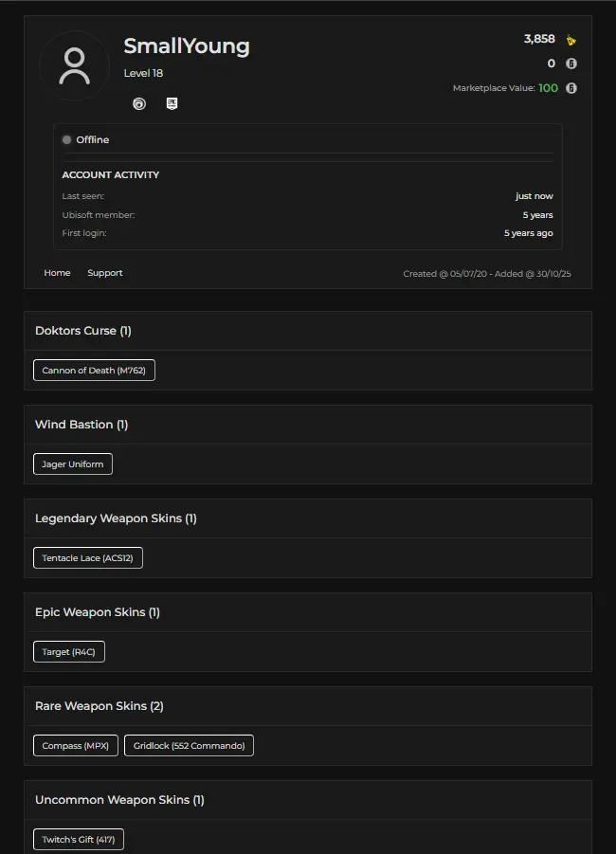Screen dimensions: 616x854
Task: Select the Gridlock (552 Commando) skin tag
Action: click(x=189, y=746)
